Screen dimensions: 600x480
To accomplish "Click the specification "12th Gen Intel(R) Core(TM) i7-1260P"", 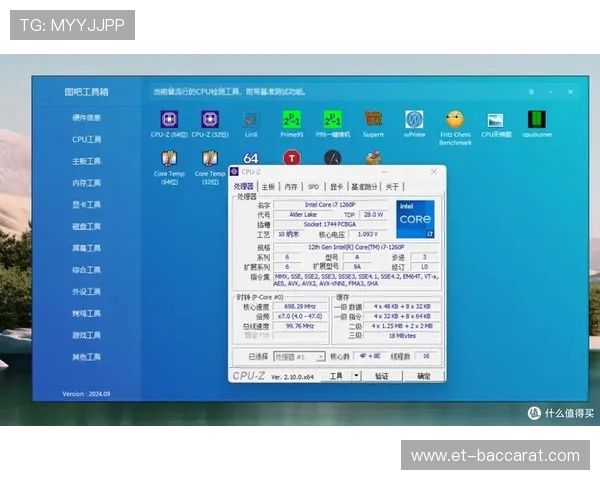I will click(356, 247).
